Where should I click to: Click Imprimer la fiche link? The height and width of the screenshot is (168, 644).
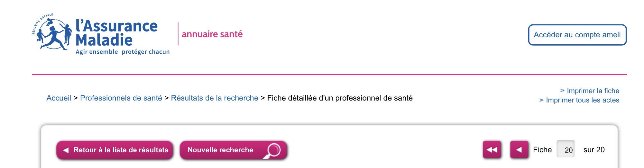pyautogui.click(x=593, y=91)
